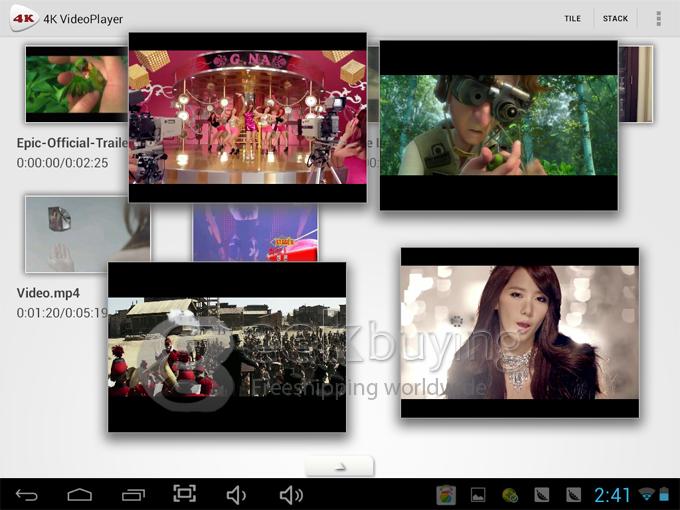
Task: Open the purple concert video thumbnail
Action: [x=255, y=233]
